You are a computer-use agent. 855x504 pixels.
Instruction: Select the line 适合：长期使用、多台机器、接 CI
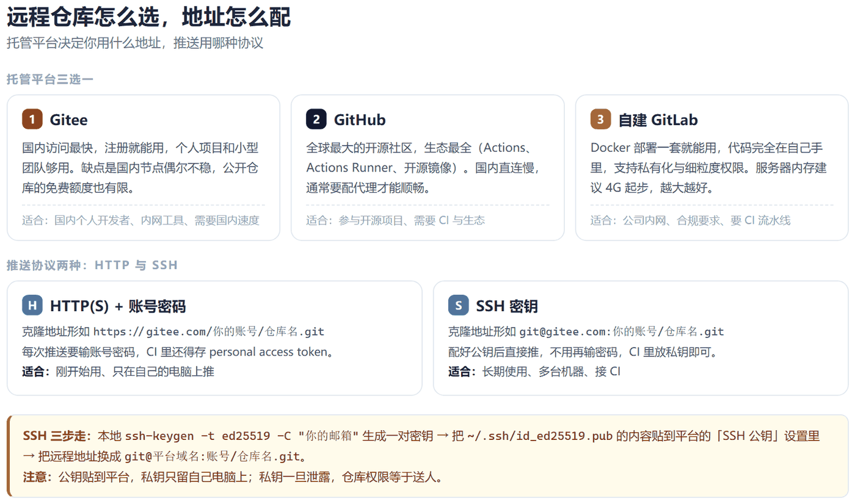pyautogui.click(x=534, y=371)
